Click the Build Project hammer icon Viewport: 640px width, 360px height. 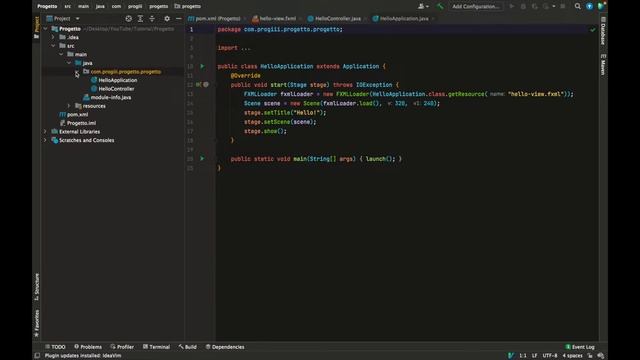(x=440, y=6)
